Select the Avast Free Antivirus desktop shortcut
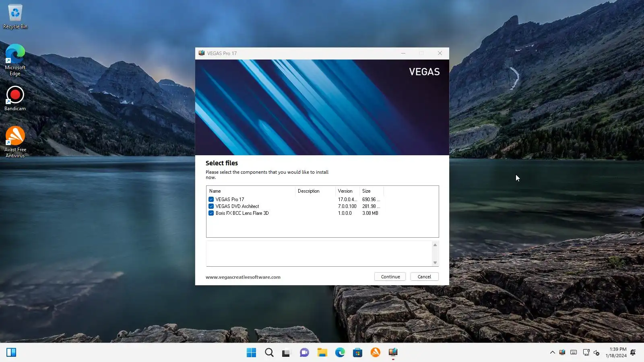The height and width of the screenshot is (362, 644). coord(15,142)
